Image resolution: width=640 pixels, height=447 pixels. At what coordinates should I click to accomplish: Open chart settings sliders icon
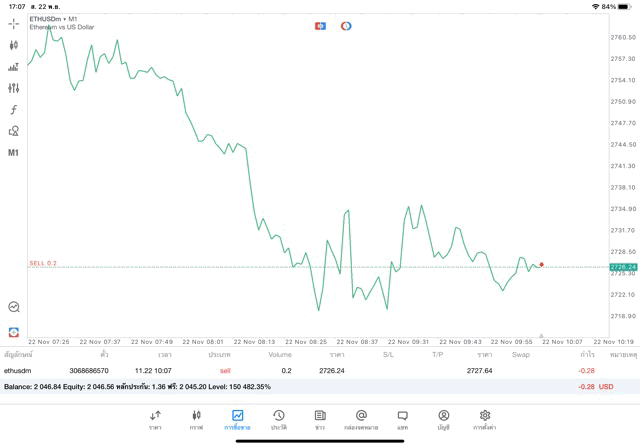pos(14,88)
